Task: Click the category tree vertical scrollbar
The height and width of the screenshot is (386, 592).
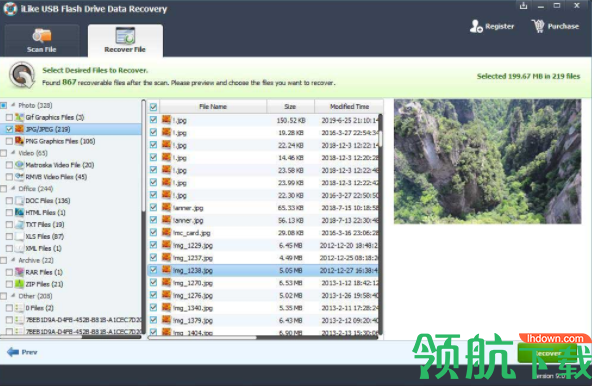Action: click(143, 217)
